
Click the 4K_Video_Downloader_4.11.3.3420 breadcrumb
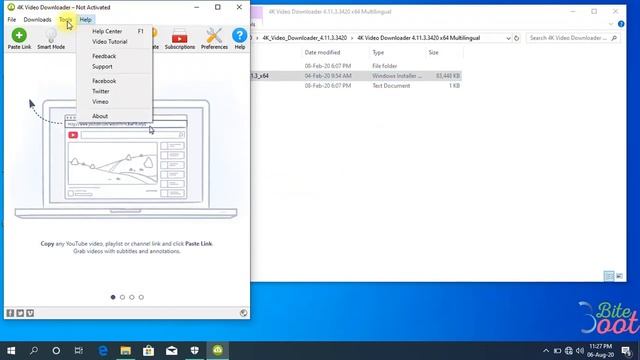coord(305,38)
